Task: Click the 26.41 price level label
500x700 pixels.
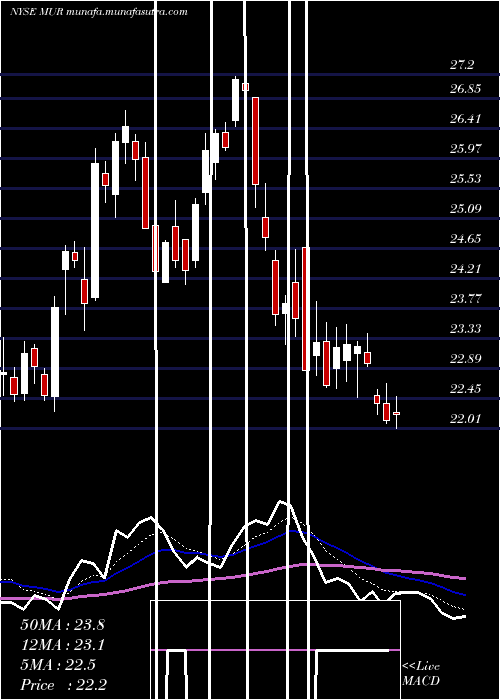Action: click(x=466, y=119)
